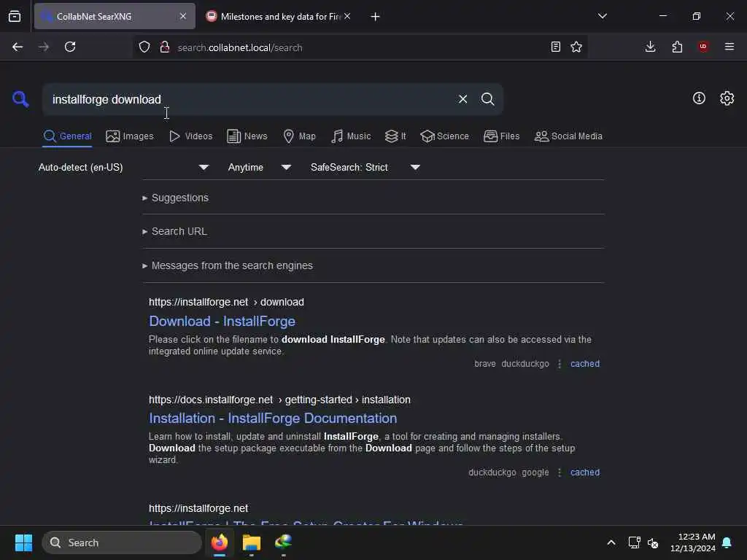This screenshot has height=560, width=747.
Task: Go back with browser back arrow
Action: 18,47
